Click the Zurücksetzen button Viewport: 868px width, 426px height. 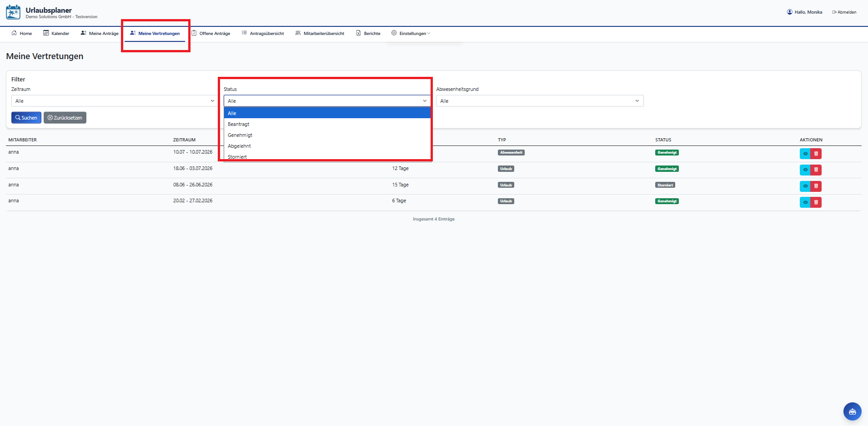pyautogui.click(x=65, y=118)
